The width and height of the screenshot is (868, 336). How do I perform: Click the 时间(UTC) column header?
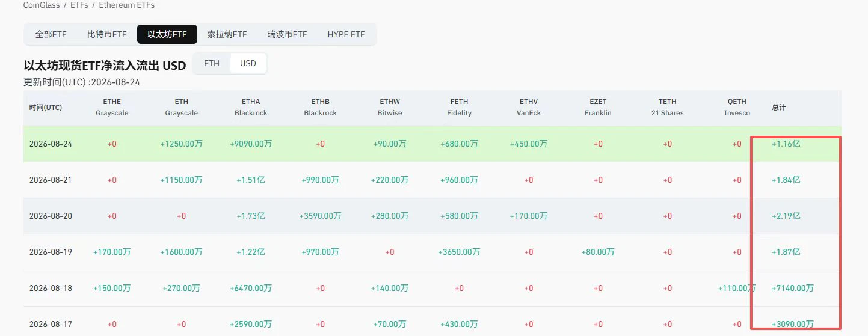click(x=46, y=108)
